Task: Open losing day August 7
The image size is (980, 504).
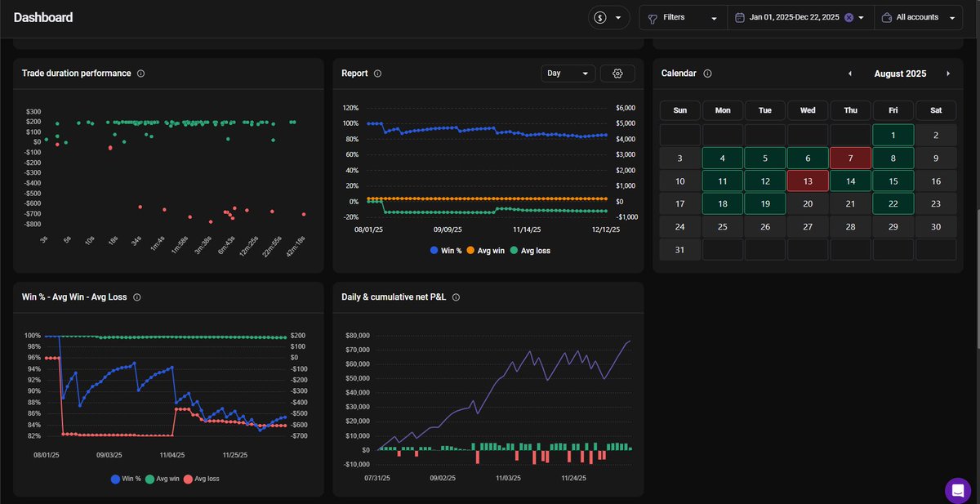Action: click(x=850, y=158)
